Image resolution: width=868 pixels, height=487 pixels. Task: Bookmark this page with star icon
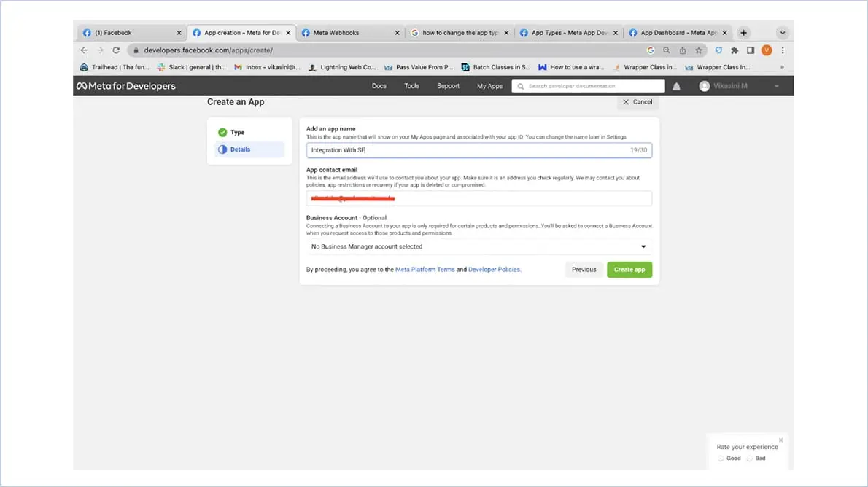(x=699, y=50)
